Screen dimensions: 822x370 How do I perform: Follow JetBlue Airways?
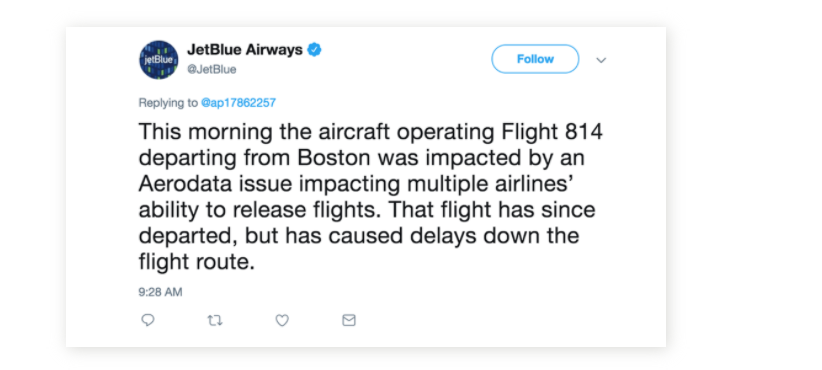(x=535, y=59)
